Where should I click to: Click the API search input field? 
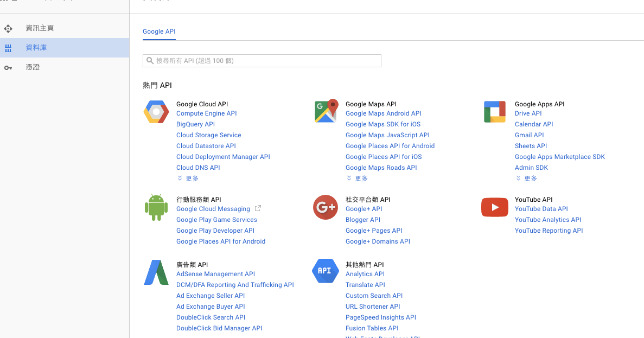pos(262,61)
